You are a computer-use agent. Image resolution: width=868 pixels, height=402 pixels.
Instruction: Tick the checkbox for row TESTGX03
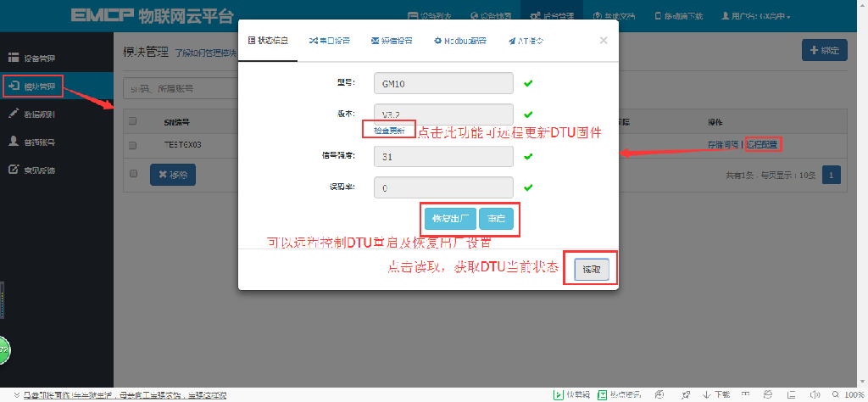[x=132, y=145]
